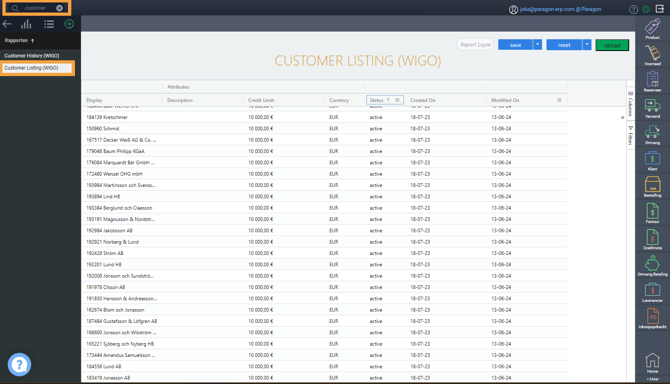This screenshot has width=670, height=384.
Task: Open the Voorraad inventory icon
Action: 652,55
